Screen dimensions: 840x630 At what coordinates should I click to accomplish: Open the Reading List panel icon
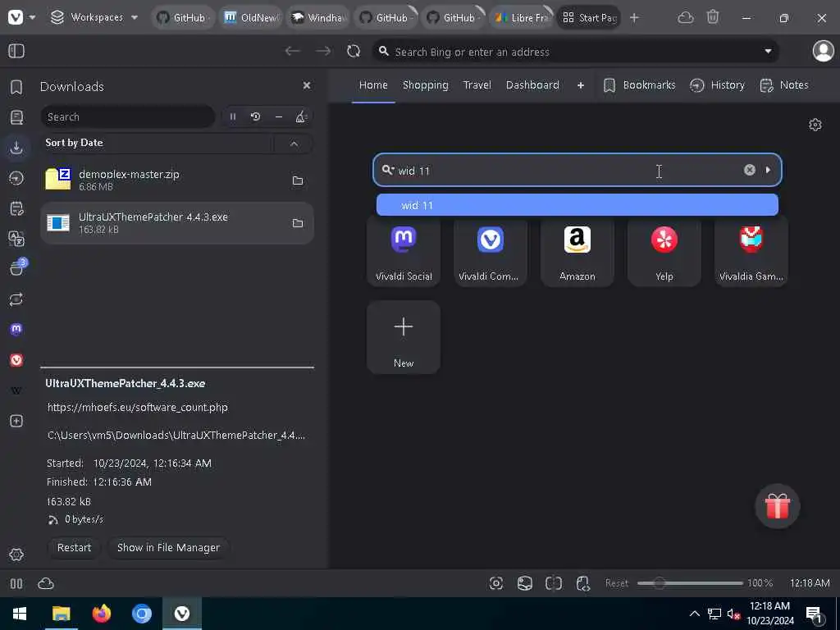pyautogui.click(x=16, y=116)
